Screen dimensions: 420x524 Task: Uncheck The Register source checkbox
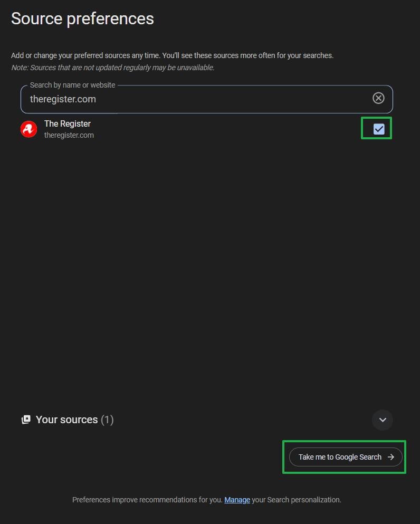point(379,129)
